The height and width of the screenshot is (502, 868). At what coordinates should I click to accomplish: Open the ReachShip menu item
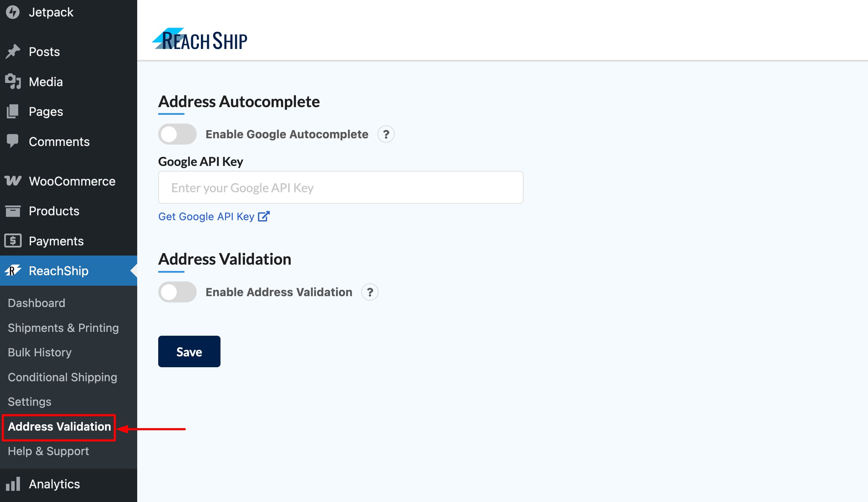69,271
